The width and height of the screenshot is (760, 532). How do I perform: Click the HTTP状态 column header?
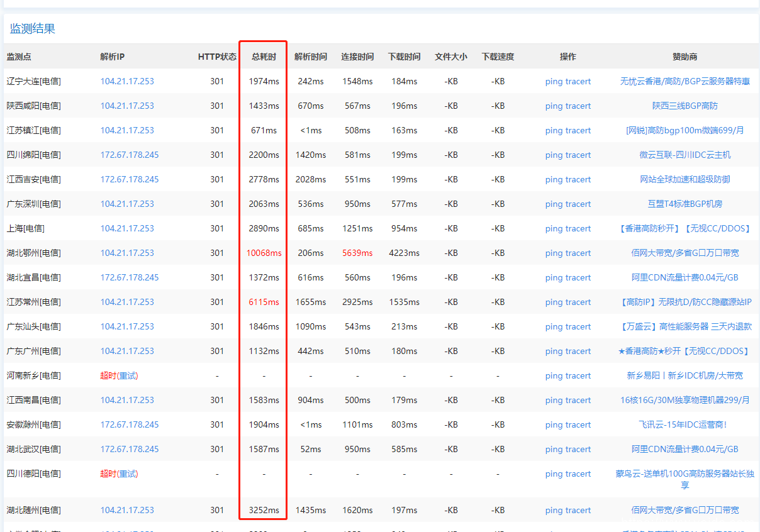217,57
